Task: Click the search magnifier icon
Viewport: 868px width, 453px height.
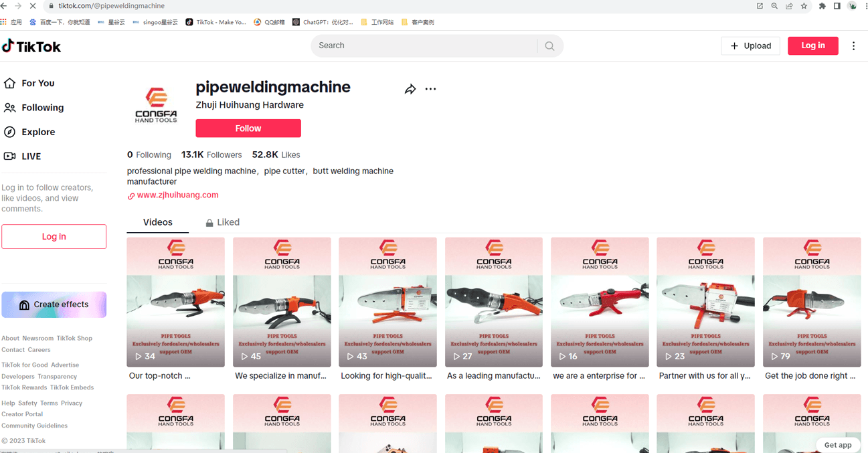Action: [x=549, y=46]
